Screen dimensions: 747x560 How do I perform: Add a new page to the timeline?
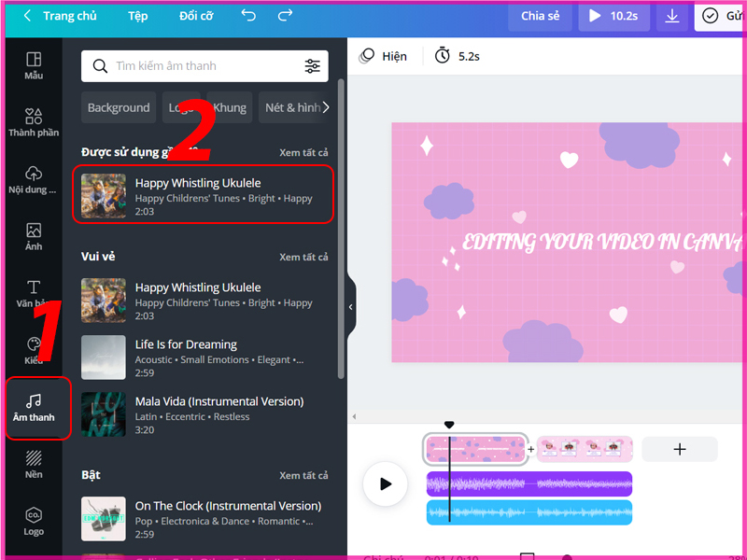[680, 449]
